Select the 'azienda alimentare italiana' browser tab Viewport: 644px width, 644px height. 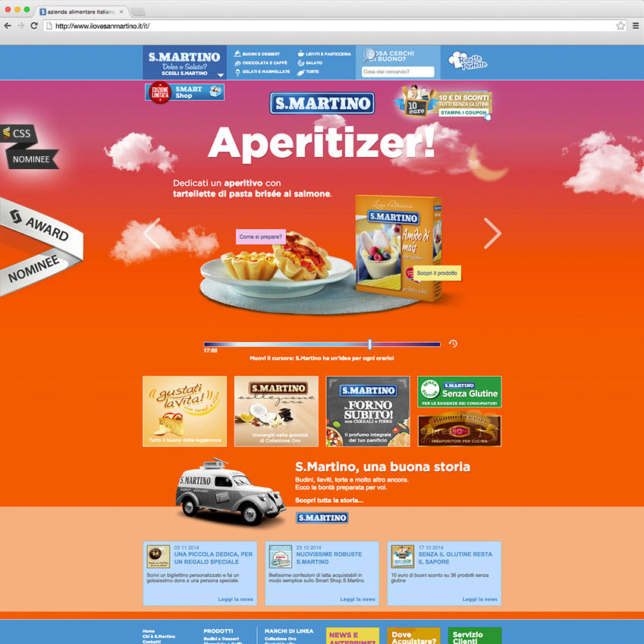[81, 11]
